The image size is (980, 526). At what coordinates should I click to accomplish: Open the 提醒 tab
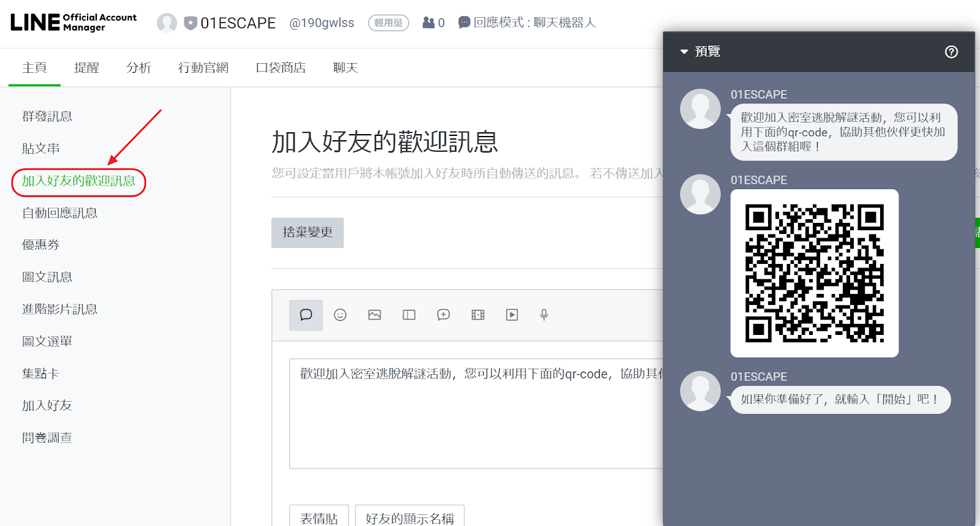86,67
